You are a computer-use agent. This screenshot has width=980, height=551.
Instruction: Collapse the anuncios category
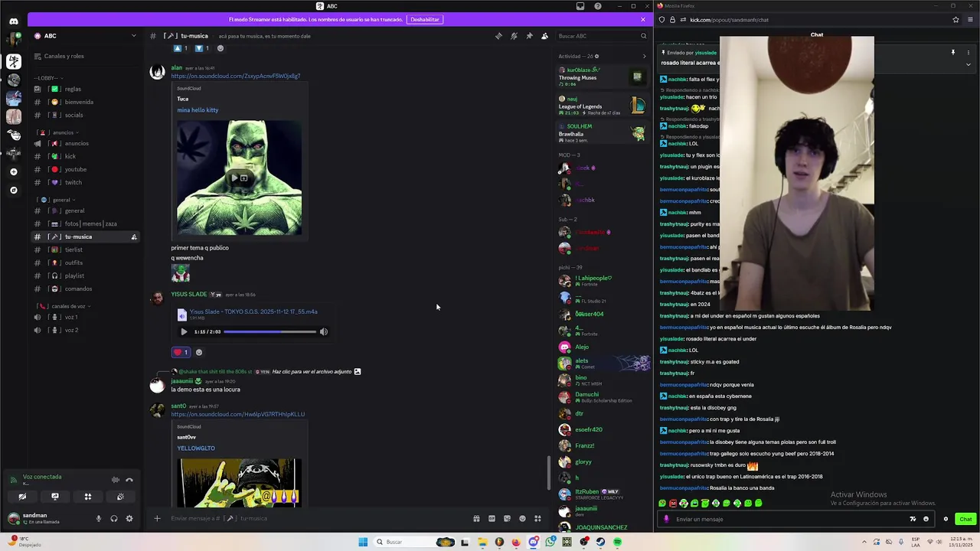[x=58, y=132]
